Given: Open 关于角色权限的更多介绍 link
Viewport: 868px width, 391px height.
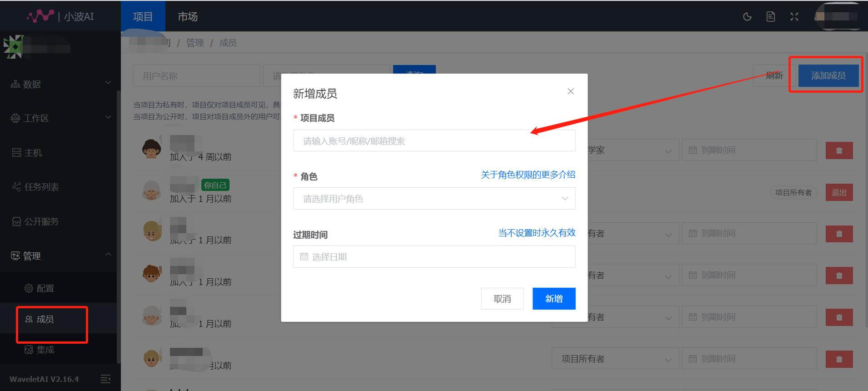Looking at the screenshot, I should pyautogui.click(x=528, y=175).
